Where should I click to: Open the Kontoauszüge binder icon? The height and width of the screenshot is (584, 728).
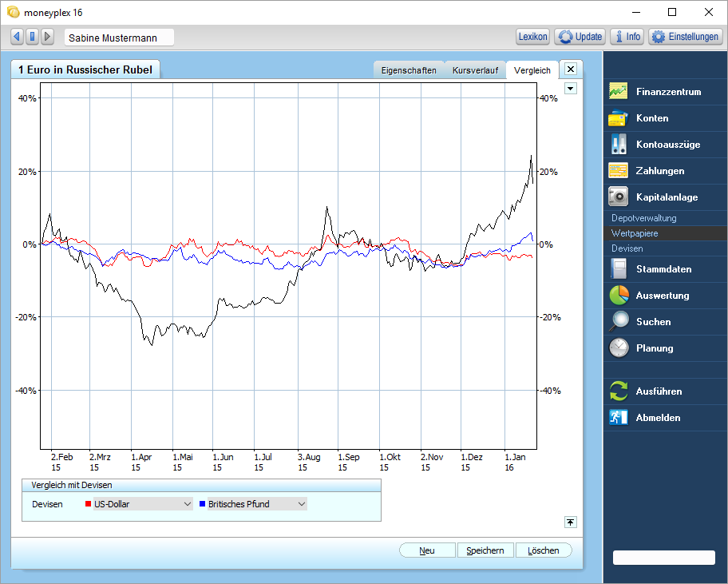click(618, 144)
